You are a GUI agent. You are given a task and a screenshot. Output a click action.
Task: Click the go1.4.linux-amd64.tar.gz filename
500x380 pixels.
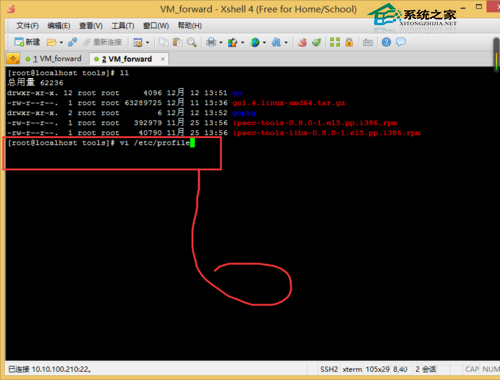289,103
